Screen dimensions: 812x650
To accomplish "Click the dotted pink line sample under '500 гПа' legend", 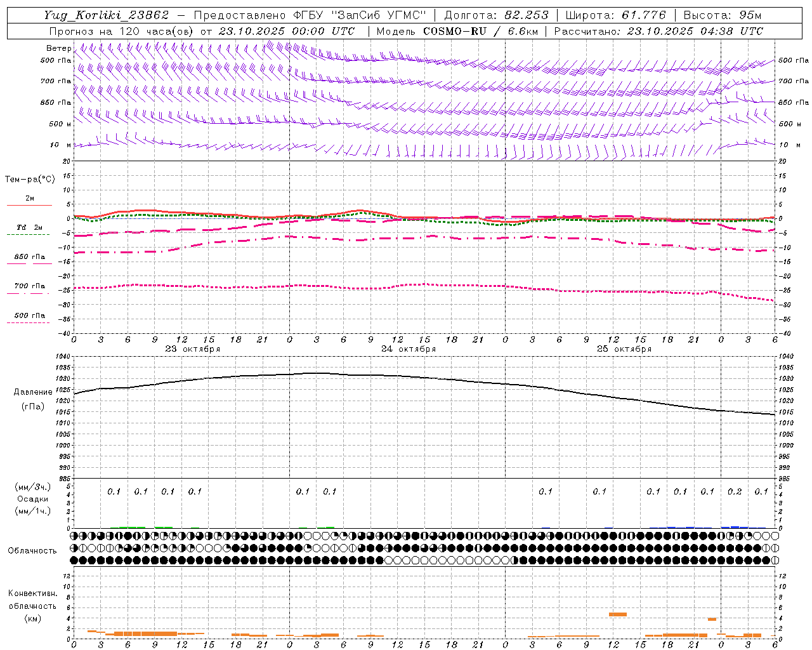I will pyautogui.click(x=29, y=322).
